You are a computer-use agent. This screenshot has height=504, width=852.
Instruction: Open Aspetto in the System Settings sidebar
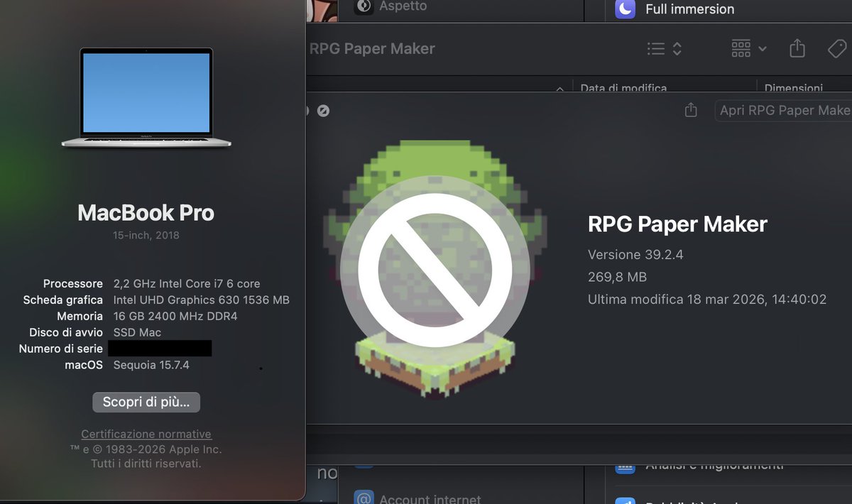click(x=403, y=6)
